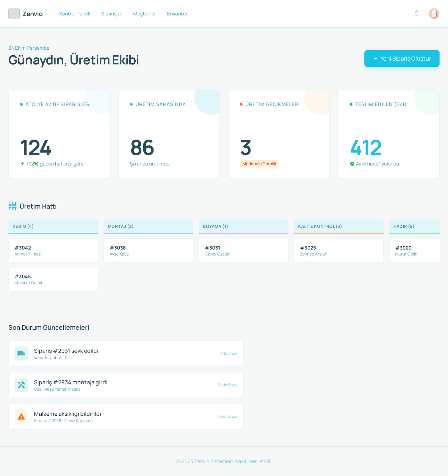The height and width of the screenshot is (476, 448).
Task: Click the '2 dk önce' timestamp
Action: tap(228, 353)
